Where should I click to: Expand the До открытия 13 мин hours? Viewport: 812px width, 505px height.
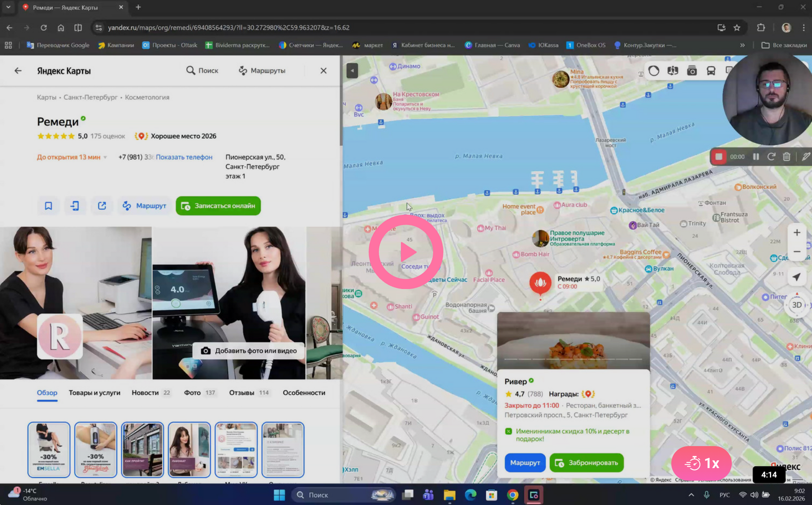pos(72,157)
